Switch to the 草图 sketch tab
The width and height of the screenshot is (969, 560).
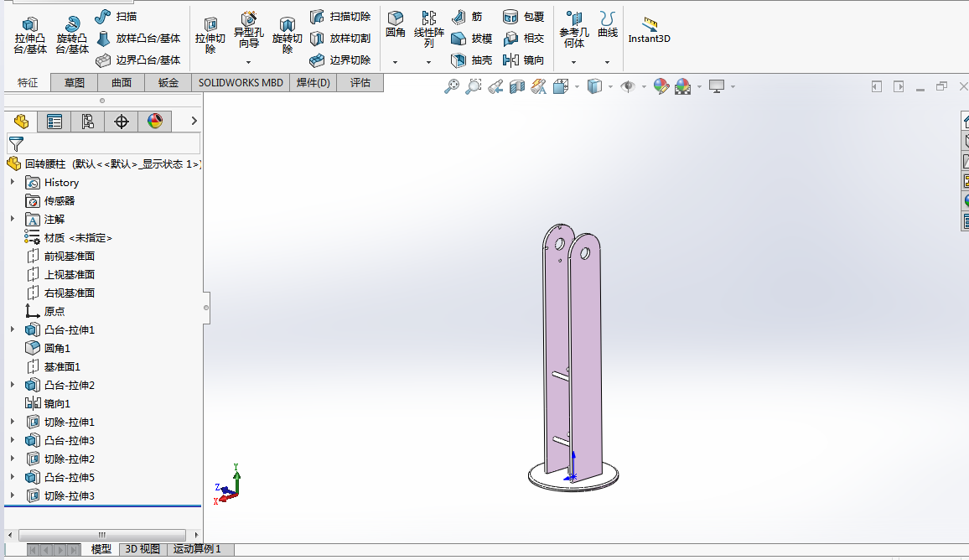74,82
